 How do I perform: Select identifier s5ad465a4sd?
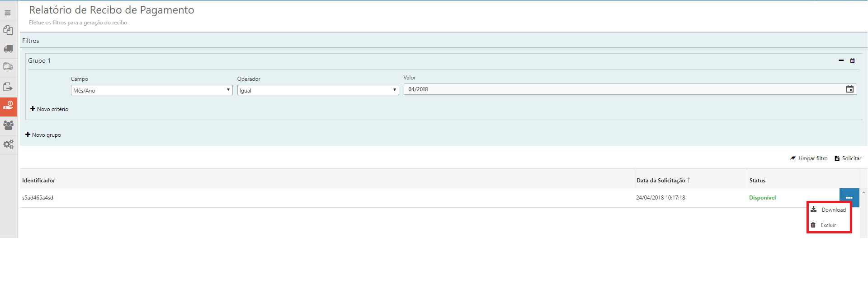pos(38,198)
